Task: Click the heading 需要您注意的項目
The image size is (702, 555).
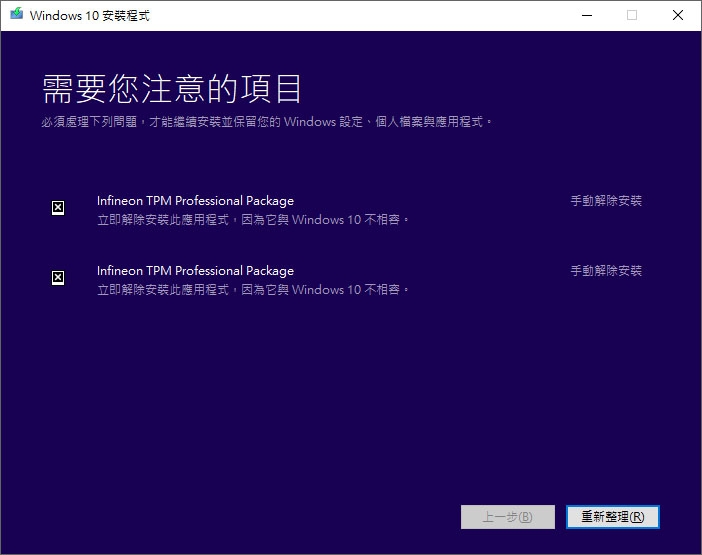Action: 171,89
